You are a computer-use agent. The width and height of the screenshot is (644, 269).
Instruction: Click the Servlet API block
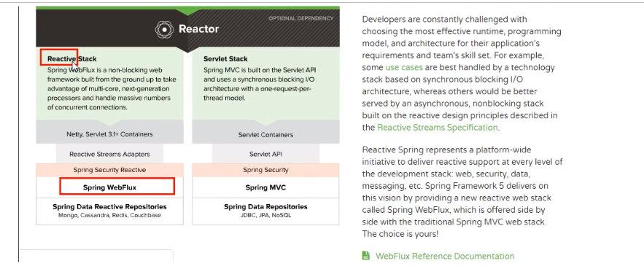(265, 154)
